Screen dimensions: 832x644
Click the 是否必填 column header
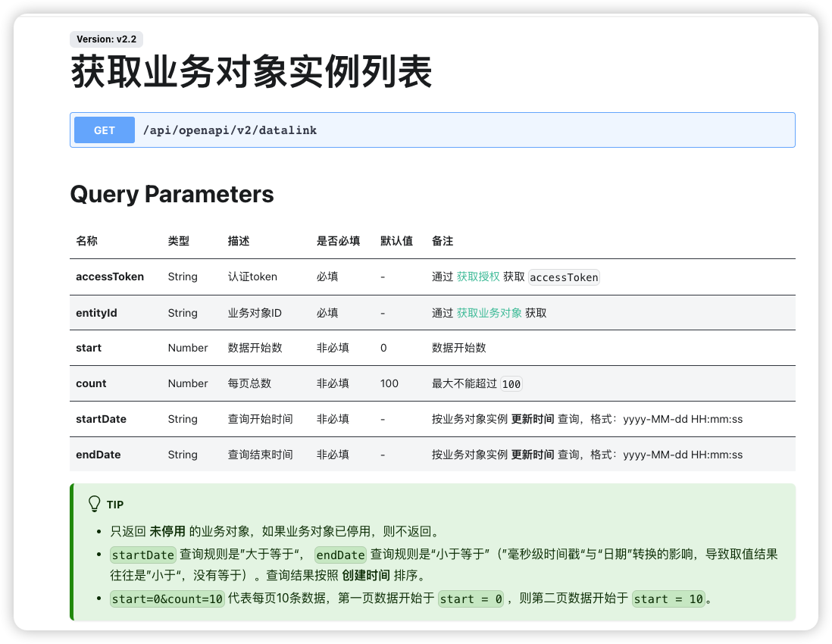tap(339, 241)
